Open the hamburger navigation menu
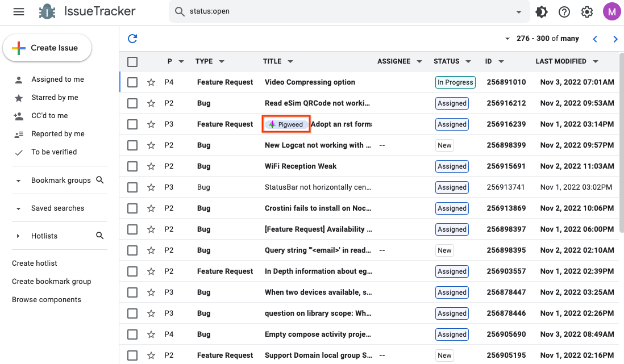The width and height of the screenshot is (624, 364). (19, 12)
